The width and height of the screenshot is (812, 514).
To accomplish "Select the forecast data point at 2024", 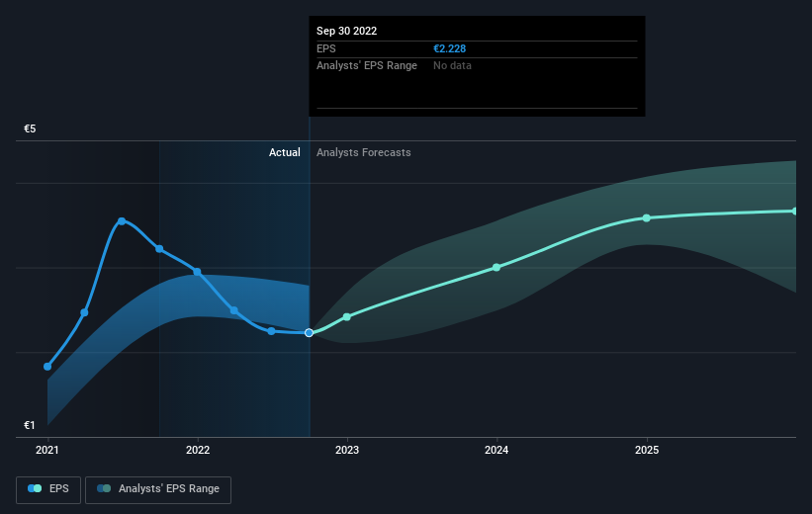I will pyautogui.click(x=496, y=268).
